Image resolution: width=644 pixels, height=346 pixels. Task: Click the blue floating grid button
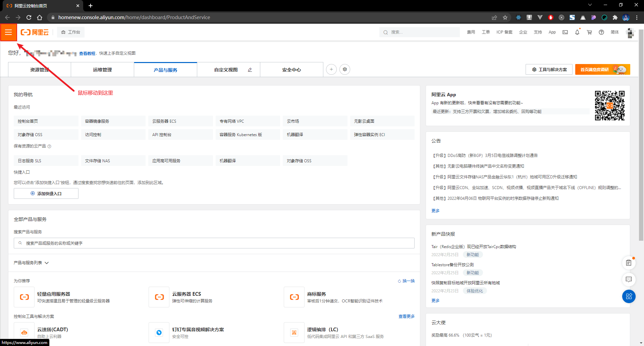tap(629, 296)
